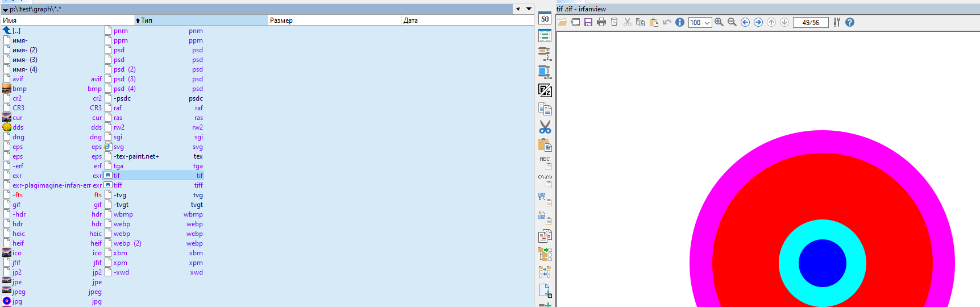This screenshot has width=980, height=307.
Task: Select the dds file entry
Action: point(52,127)
